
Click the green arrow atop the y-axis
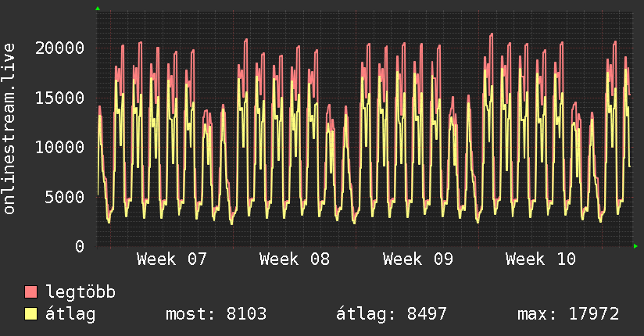coord(97,9)
